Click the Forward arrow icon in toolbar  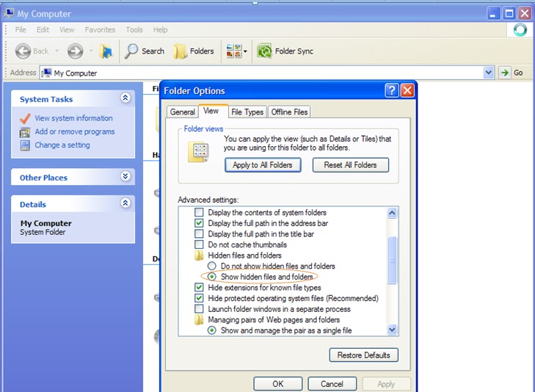(x=75, y=51)
